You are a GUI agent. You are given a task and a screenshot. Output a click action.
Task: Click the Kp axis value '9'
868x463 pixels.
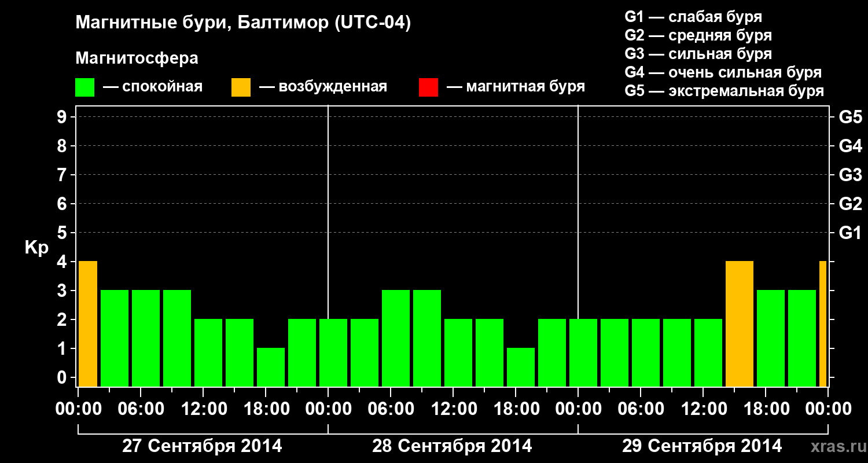[x=63, y=117]
